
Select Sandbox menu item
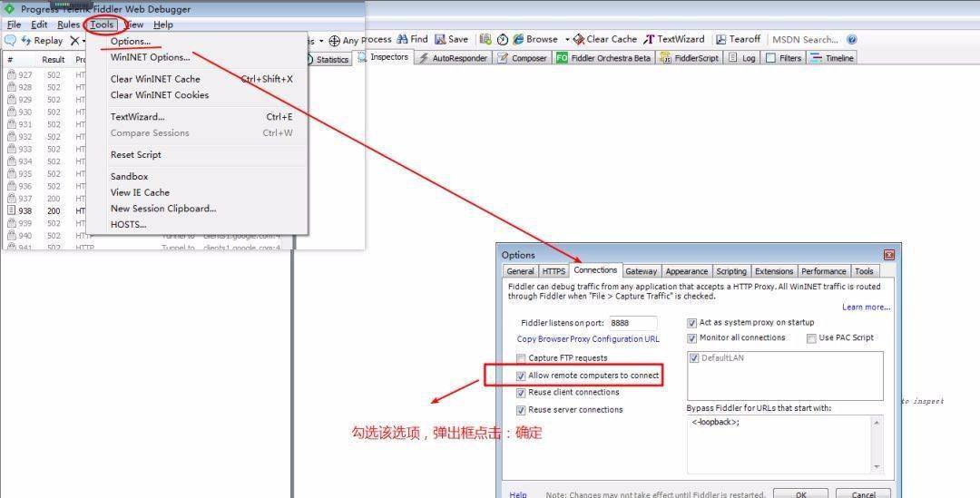coord(197,177)
